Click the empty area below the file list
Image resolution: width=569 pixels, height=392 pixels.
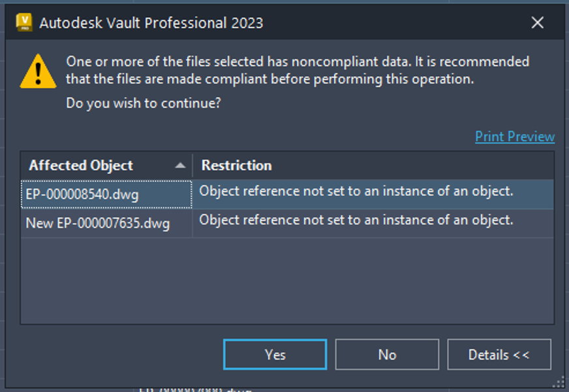pyautogui.click(x=287, y=280)
